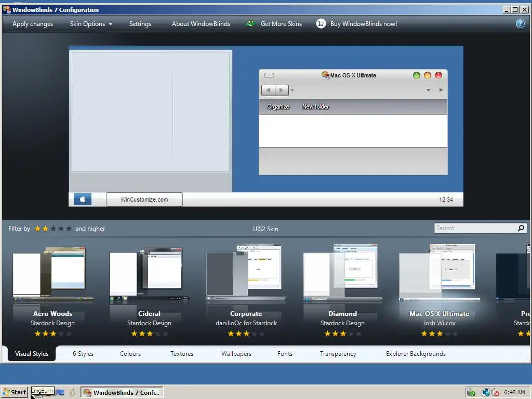Click Organize in the preview window

[278, 107]
